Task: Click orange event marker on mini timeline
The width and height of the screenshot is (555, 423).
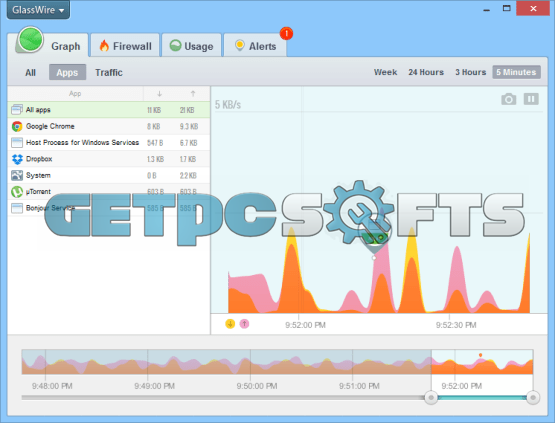Action: (x=480, y=355)
